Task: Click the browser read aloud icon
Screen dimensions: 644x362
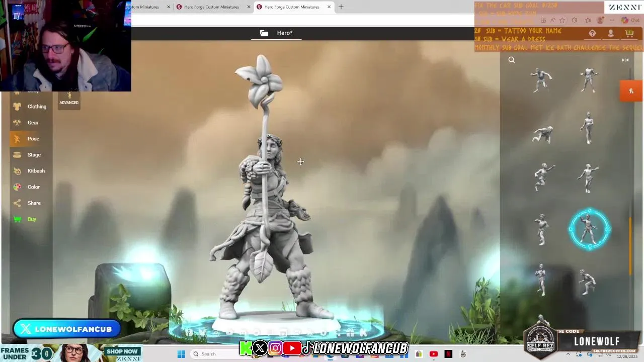Action: click(x=552, y=20)
